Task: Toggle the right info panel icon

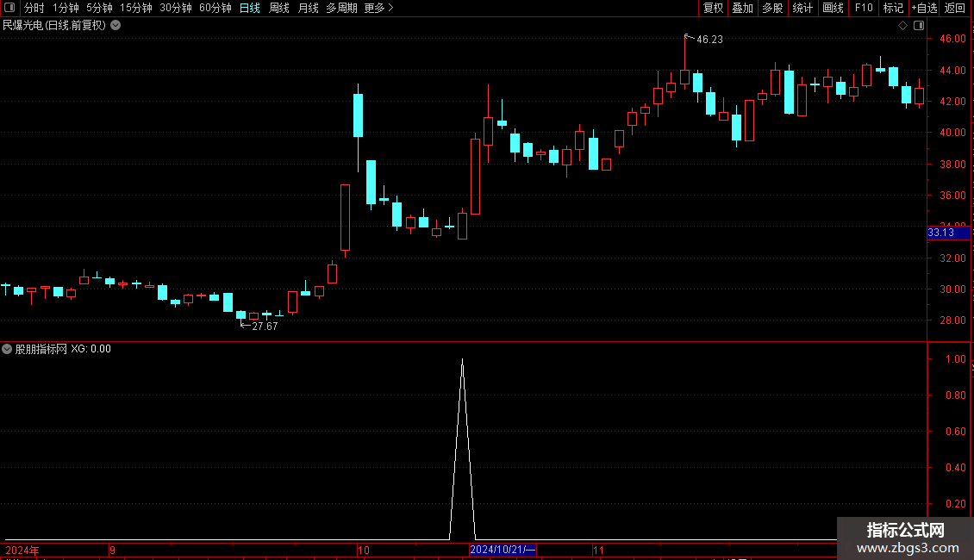Action: click(919, 26)
